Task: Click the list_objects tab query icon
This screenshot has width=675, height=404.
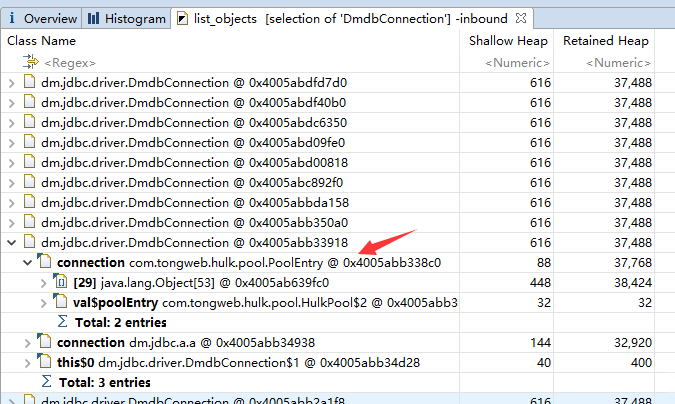Action: pyautogui.click(x=183, y=19)
